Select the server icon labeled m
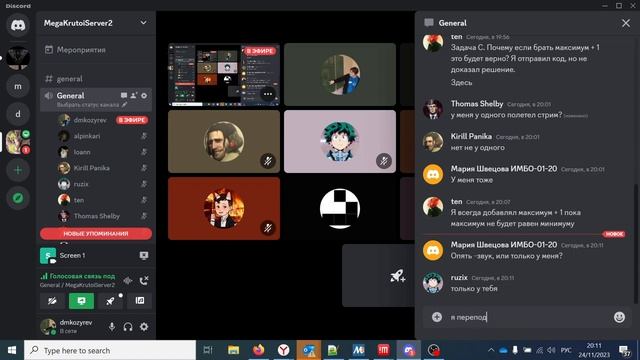Screen dimensions: 640x360 click(18, 86)
